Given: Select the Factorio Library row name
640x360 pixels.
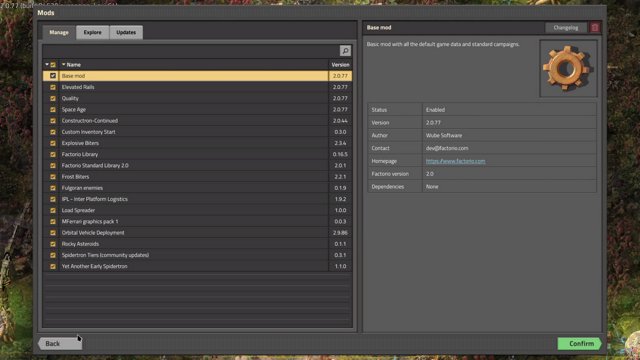Looking at the screenshot, I should tap(80, 154).
